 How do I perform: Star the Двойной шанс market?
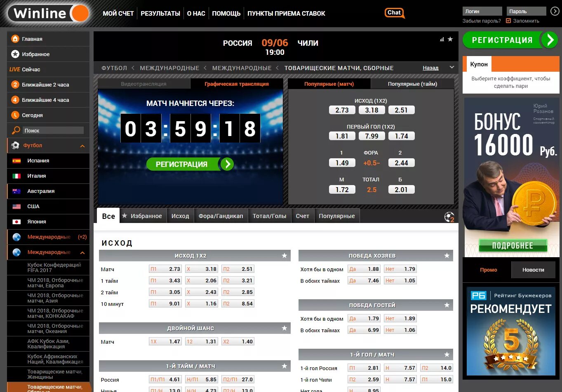[284, 328]
